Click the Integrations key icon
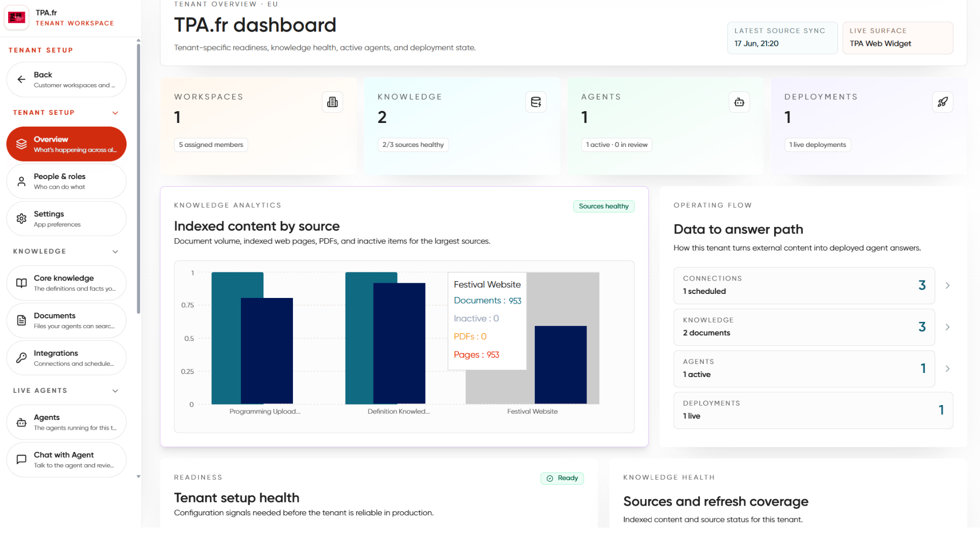Viewport: 980px width, 551px height. point(21,358)
